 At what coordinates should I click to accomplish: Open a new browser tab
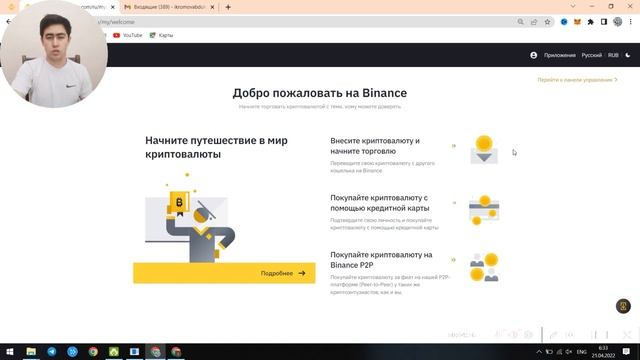pyautogui.click(x=228, y=7)
